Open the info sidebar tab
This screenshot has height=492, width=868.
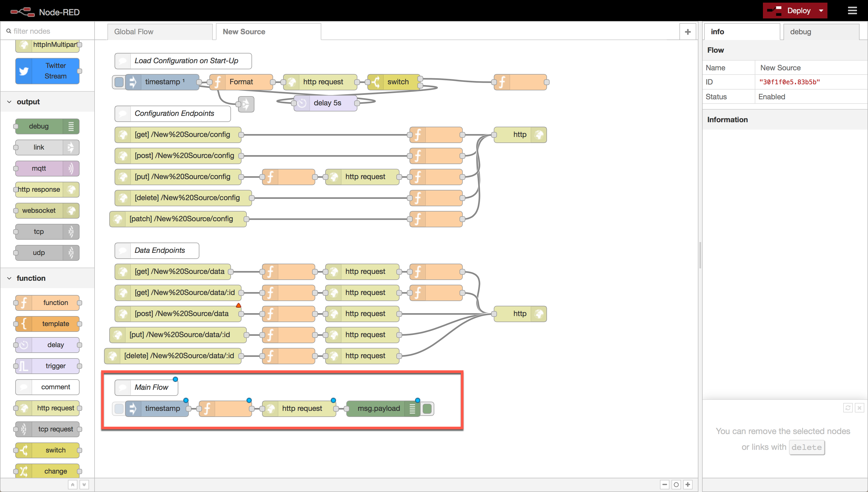742,32
